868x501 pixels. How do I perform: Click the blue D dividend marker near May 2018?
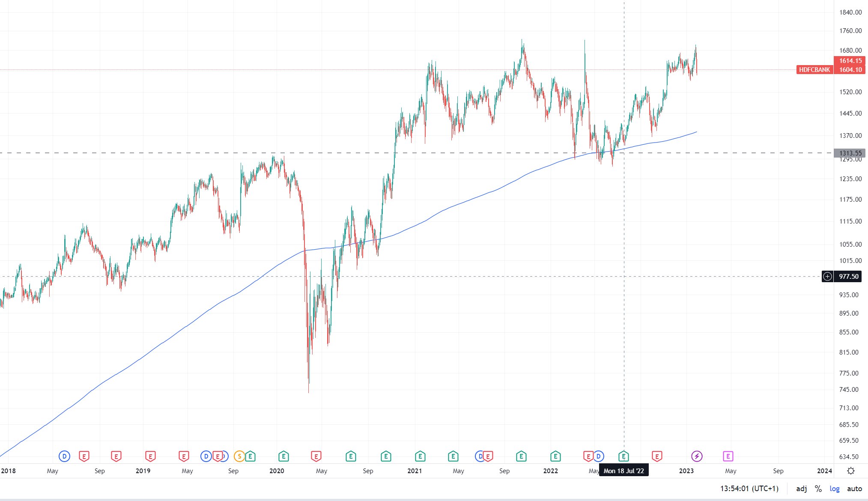point(64,456)
